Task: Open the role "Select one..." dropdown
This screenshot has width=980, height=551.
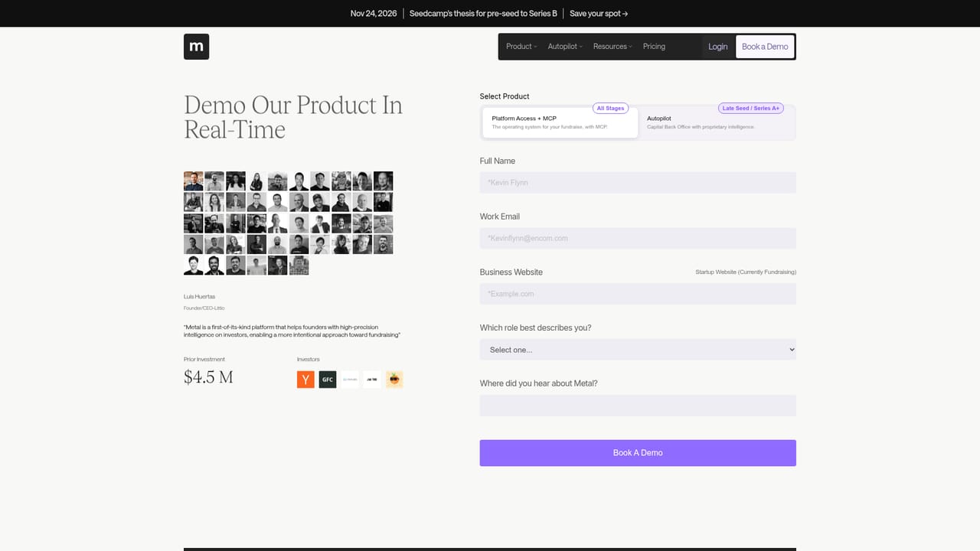Action: click(638, 350)
